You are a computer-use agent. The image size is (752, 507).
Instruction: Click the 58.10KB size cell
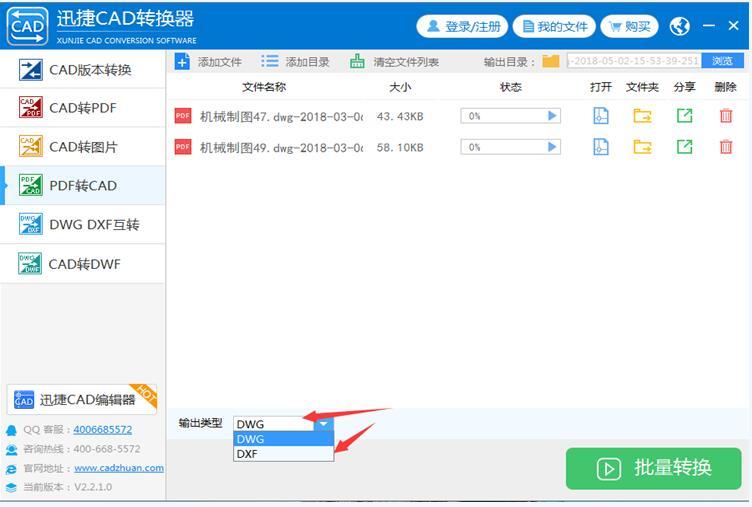400,148
